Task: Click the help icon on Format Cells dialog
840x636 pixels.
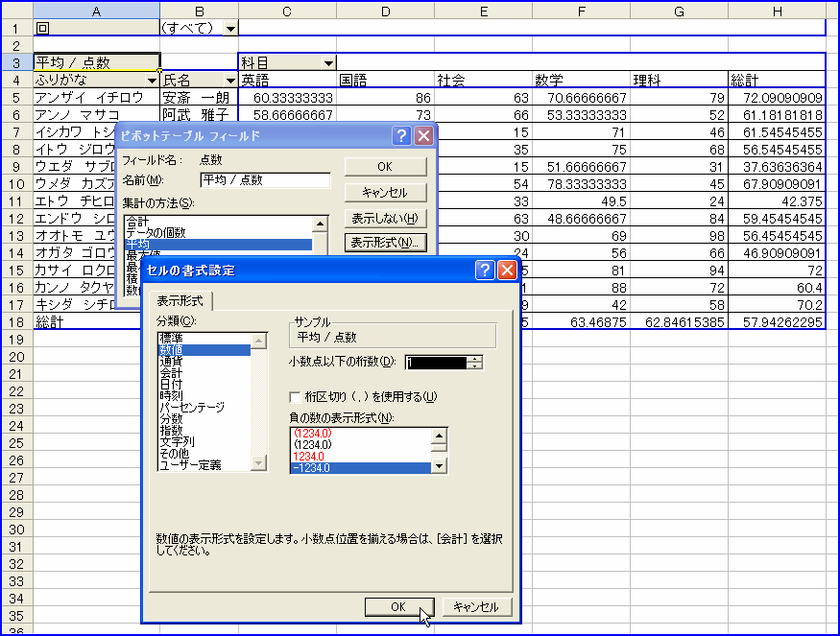Action: (483, 270)
